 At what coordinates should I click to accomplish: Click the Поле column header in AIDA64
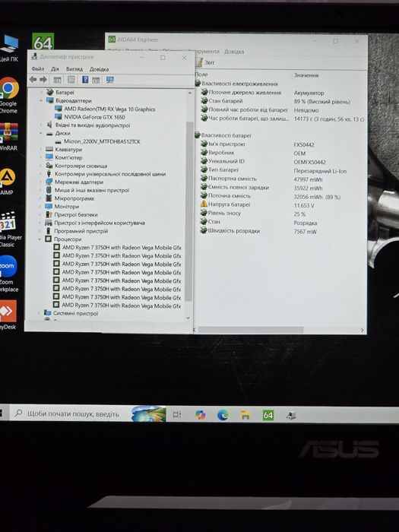[201, 74]
